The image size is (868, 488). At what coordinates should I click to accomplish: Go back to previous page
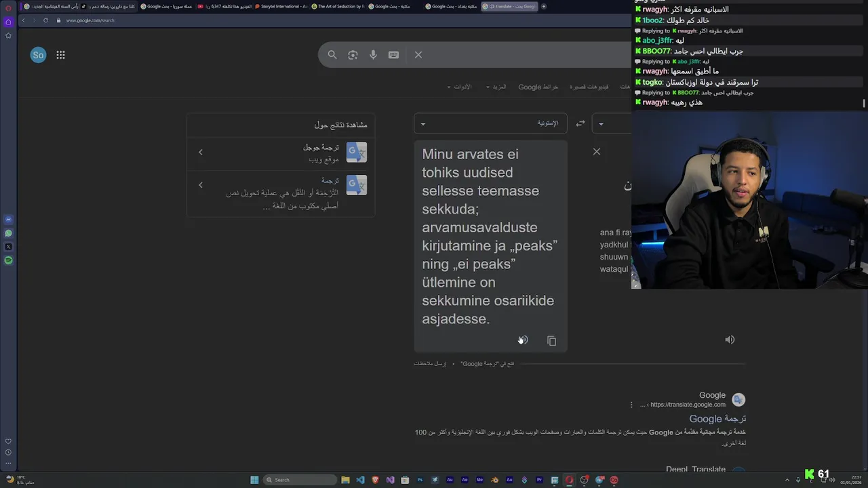pos(23,20)
